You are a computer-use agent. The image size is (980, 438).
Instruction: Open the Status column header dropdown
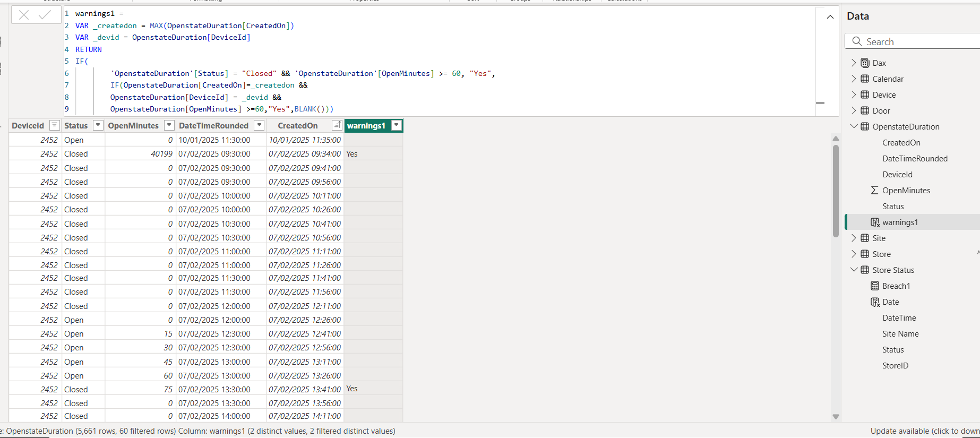pyautogui.click(x=98, y=125)
